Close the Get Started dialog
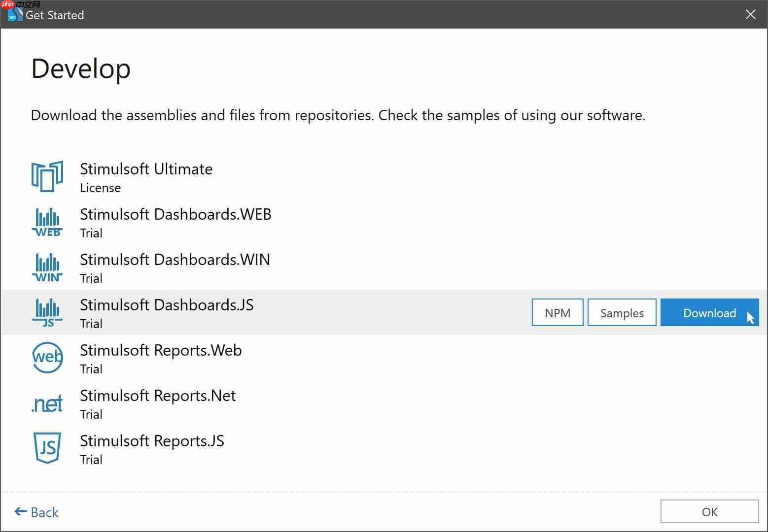 [750, 15]
